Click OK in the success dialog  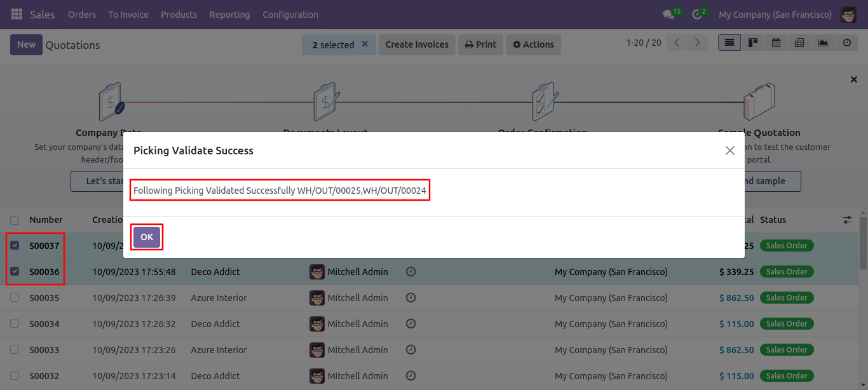tap(147, 237)
